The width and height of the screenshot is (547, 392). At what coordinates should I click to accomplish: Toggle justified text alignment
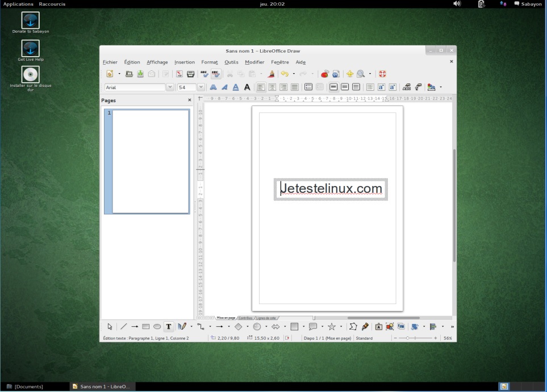(294, 87)
